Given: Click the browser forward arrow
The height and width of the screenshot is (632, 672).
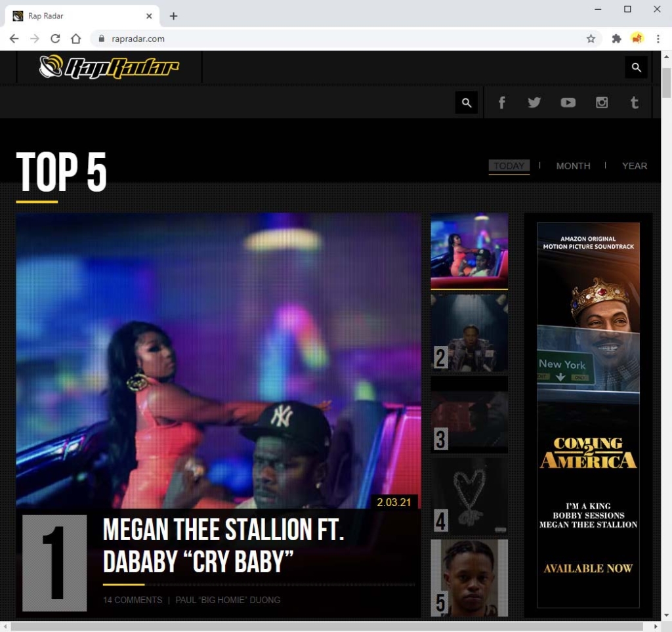Looking at the screenshot, I should coord(35,39).
